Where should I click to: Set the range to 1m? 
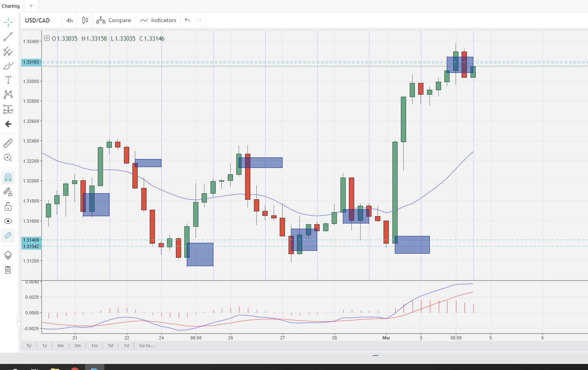point(94,345)
